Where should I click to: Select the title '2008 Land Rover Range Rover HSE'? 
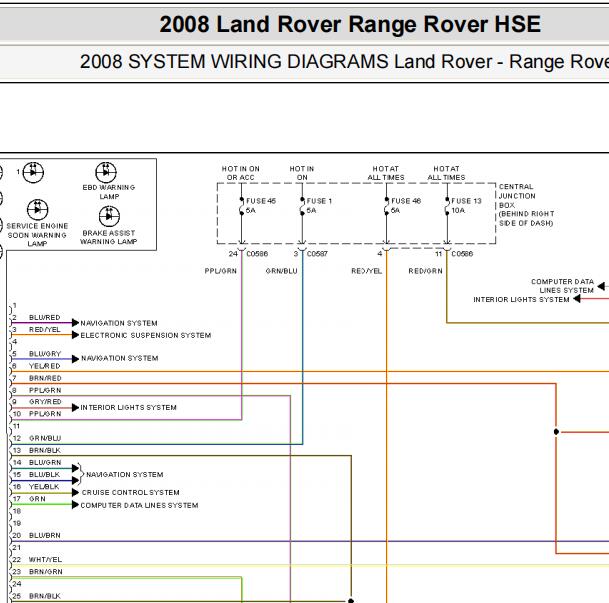click(x=350, y=24)
